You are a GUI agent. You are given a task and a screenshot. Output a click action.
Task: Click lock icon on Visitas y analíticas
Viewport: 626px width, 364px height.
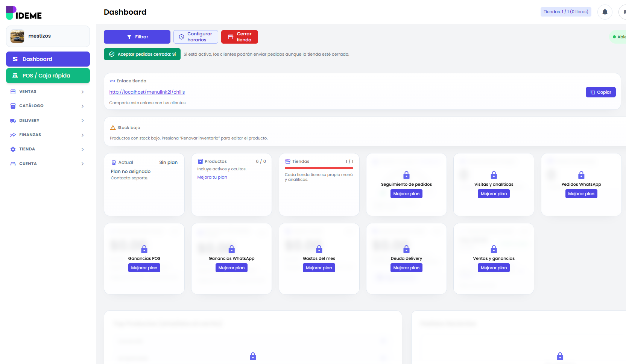tap(494, 175)
